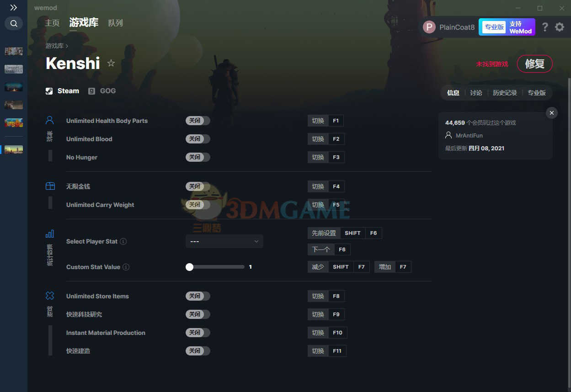571x392 pixels.
Task: Click the MrAntiFun author name
Action: coord(469,136)
